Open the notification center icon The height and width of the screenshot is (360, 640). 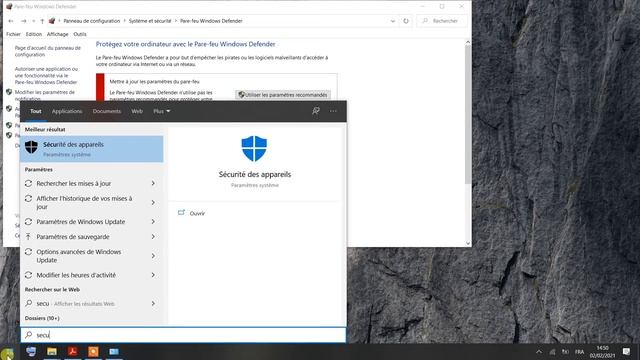(626, 351)
